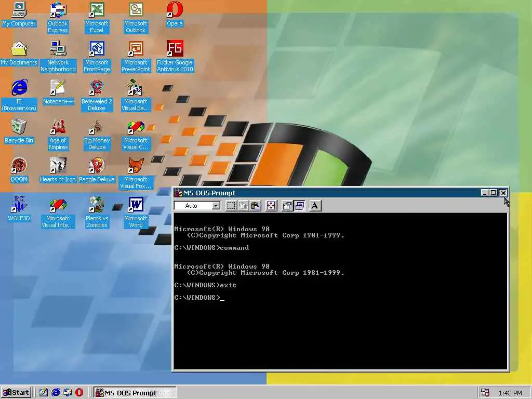Open the MS-DOS Prompt system menu icon
Viewport: 532px width, 399px height.
[179, 193]
